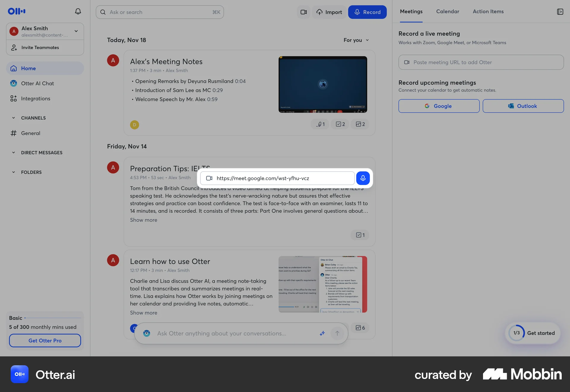Show more of Learn how to use Otter summary
The width and height of the screenshot is (570, 392).
coord(144,313)
